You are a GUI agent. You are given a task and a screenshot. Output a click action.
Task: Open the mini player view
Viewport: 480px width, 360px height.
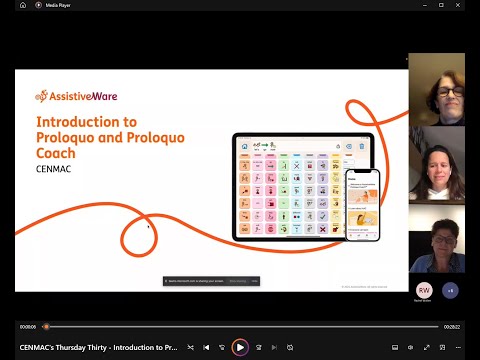[442, 347]
